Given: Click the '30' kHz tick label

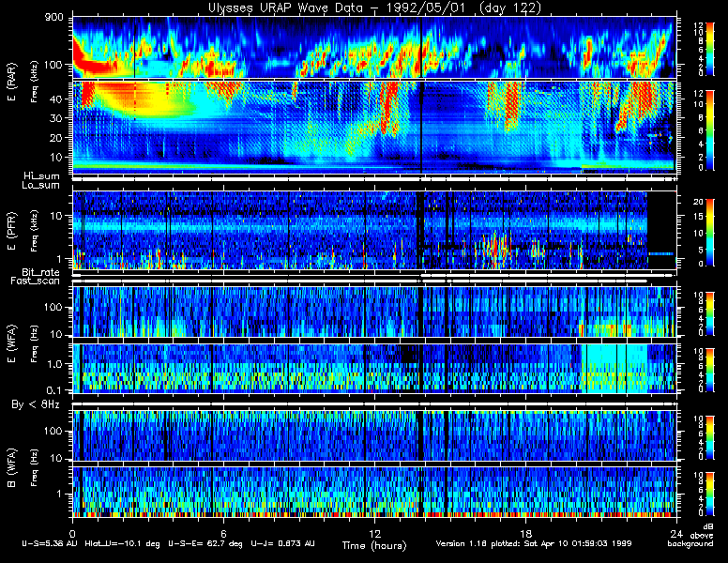Looking at the screenshot, I should pyautogui.click(x=55, y=118).
